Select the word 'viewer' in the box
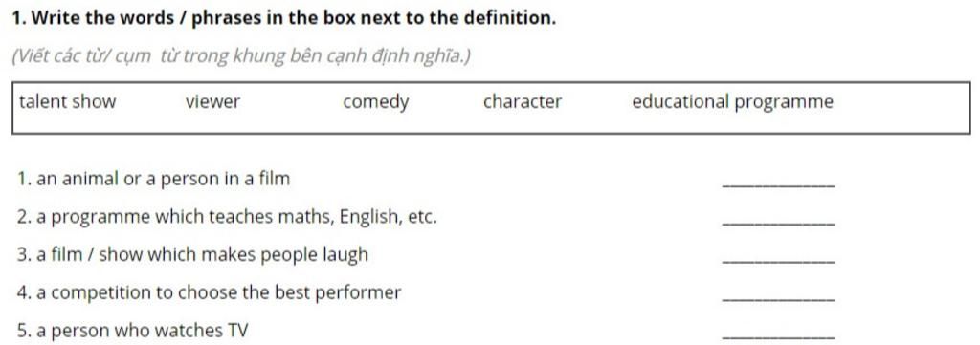 [212, 101]
